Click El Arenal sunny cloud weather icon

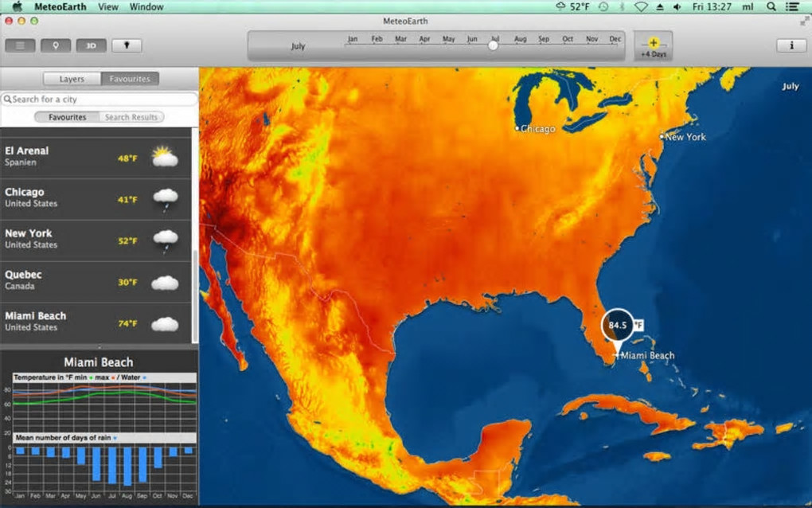(x=165, y=156)
